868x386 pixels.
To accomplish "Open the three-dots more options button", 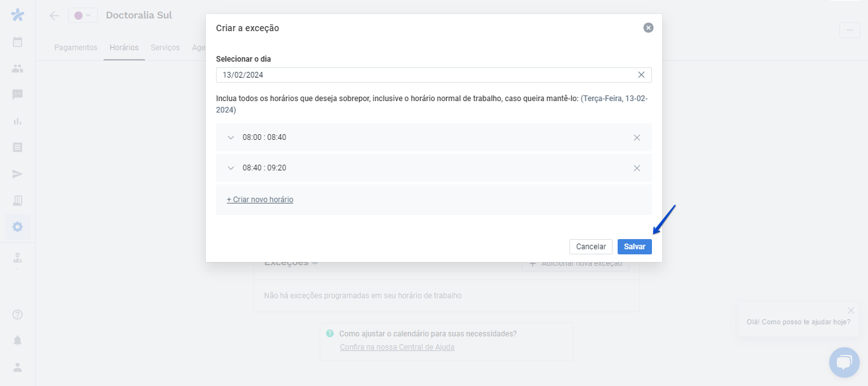I will point(850,30).
